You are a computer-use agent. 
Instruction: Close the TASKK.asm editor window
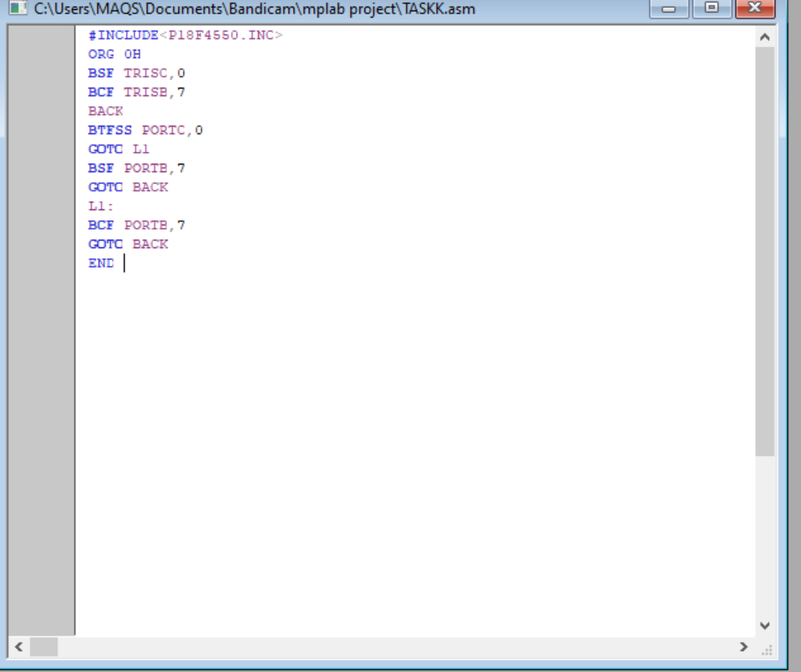pos(754,8)
